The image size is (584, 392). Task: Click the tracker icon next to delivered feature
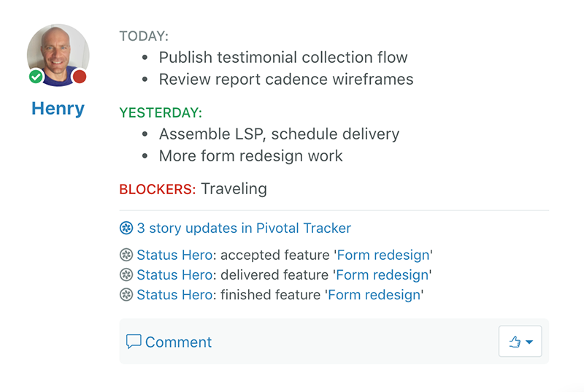[126, 274]
